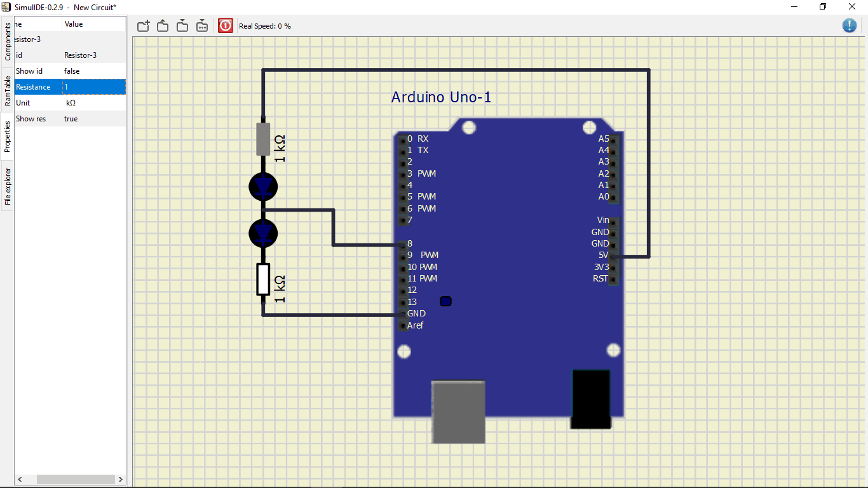Click the Save Circuit toolbar icon
Screen dimensions: 868x488
coord(182,25)
